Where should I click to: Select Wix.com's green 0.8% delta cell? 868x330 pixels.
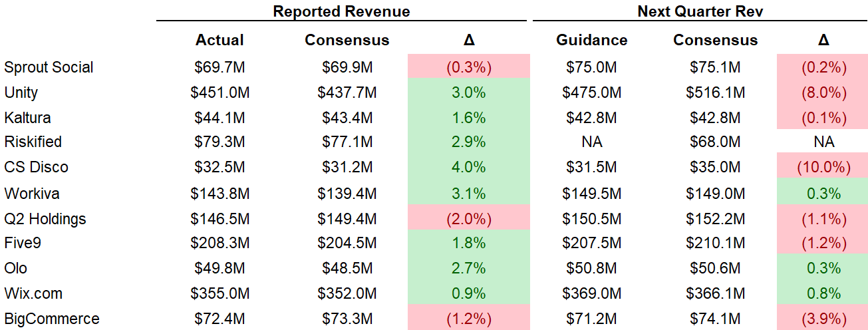click(822, 293)
